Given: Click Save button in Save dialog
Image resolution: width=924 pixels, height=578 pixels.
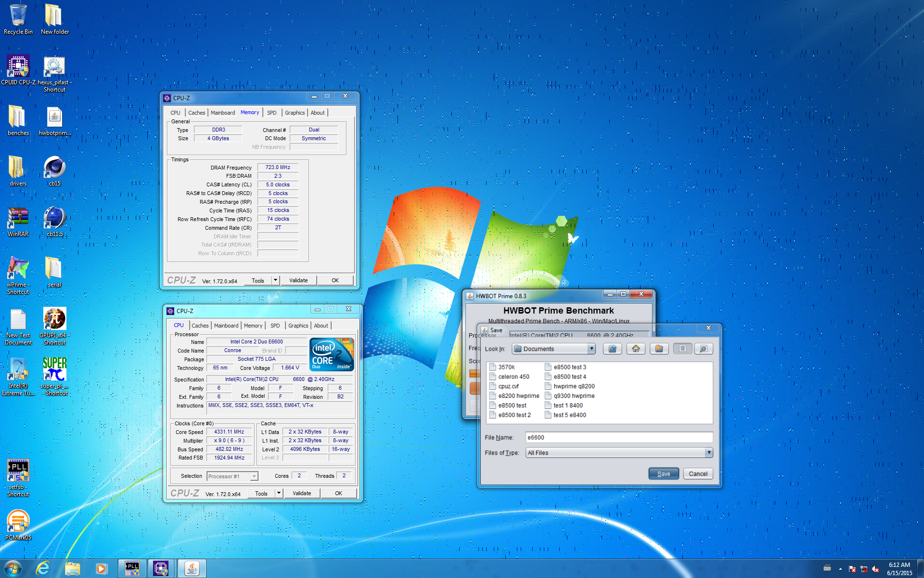Looking at the screenshot, I should point(664,473).
